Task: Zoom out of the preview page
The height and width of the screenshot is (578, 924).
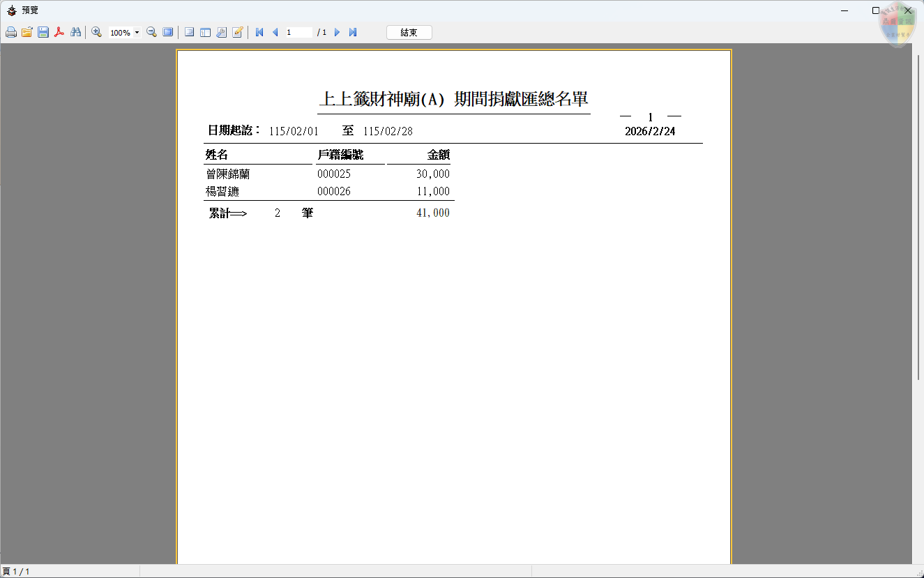Action: click(151, 33)
